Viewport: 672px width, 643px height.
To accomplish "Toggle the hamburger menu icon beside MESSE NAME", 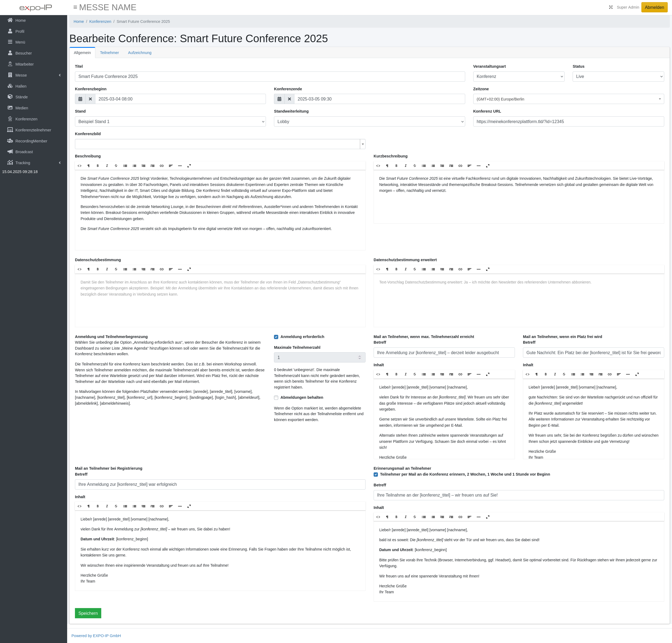I will [75, 7].
